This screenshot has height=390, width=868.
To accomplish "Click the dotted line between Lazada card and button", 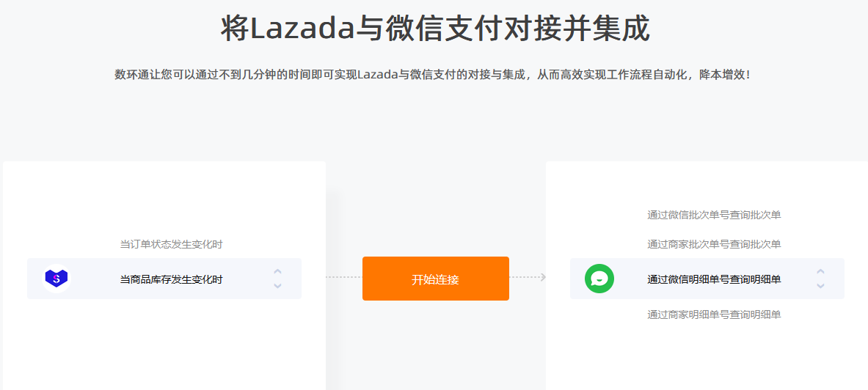I will (344, 277).
